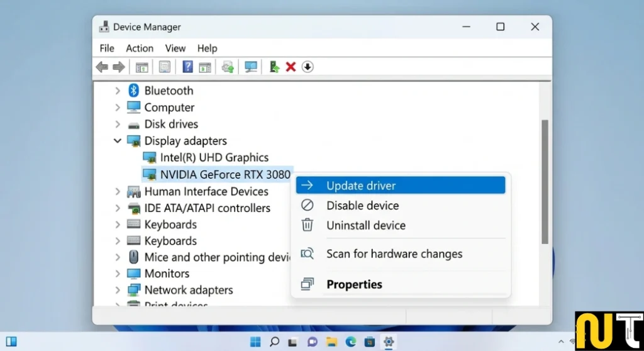Click Update device driver toolbar icon
This screenshot has height=351, width=644.
click(x=228, y=67)
